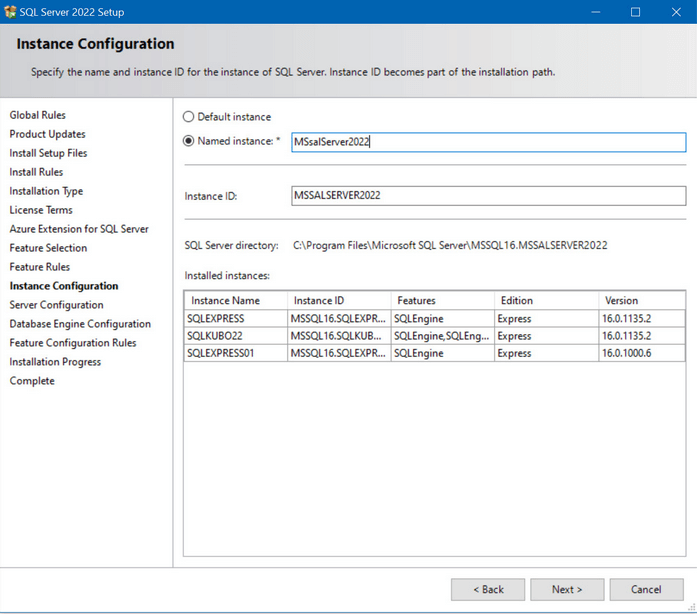
Task: Go to Database Engine Configuration step
Action: (x=80, y=324)
